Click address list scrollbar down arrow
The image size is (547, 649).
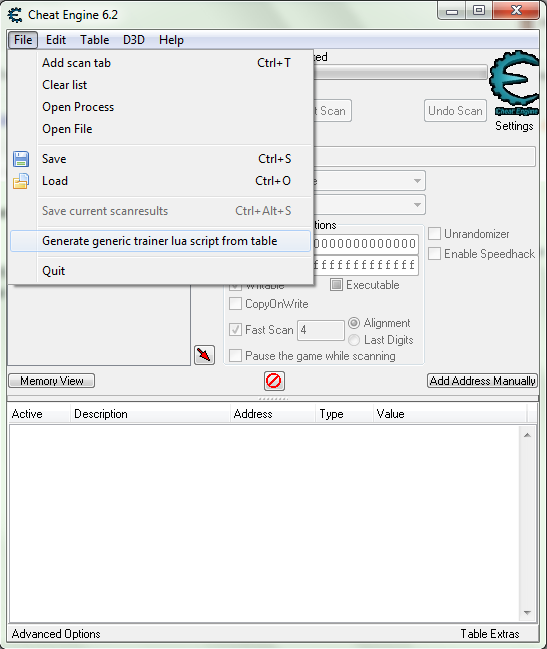(x=527, y=613)
